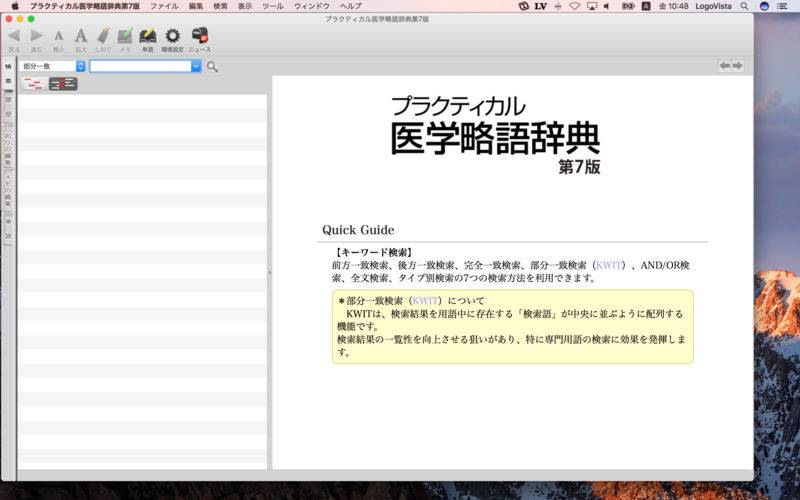The width and height of the screenshot is (800, 500).
Task: Open the 検索 menu in the menu bar
Action: pyautogui.click(x=220, y=6)
